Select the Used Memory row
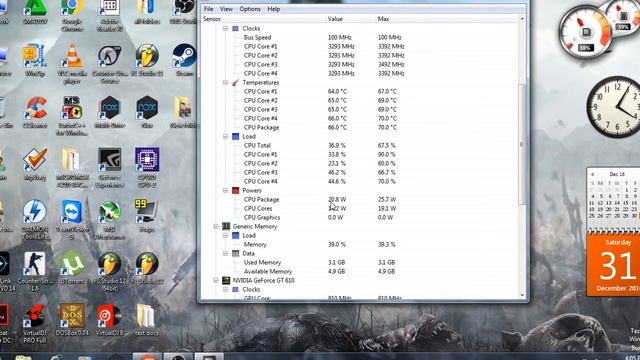 (359, 262)
